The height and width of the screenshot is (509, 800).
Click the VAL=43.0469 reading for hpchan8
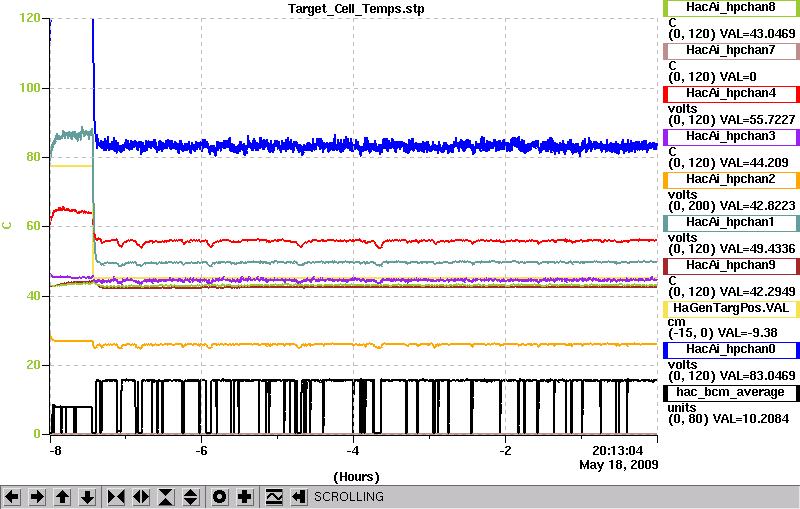point(757,34)
